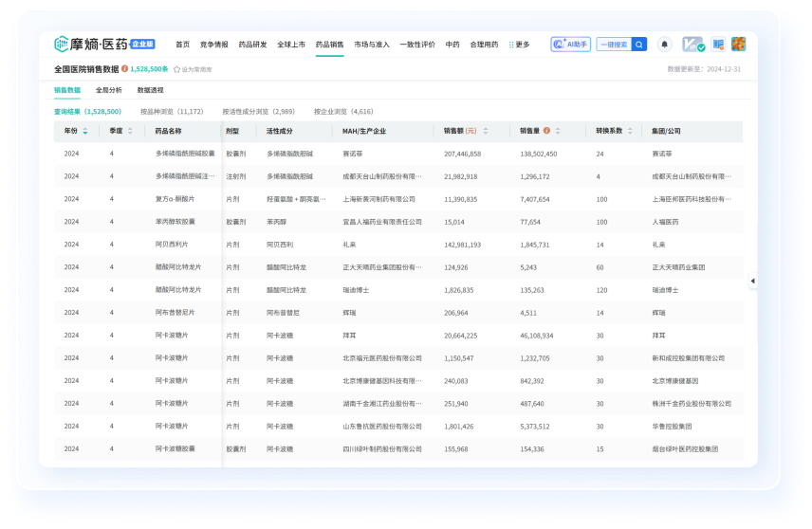Sort by 年份 column arrows
Viewport: 812px width, 529px height.
tap(85, 132)
